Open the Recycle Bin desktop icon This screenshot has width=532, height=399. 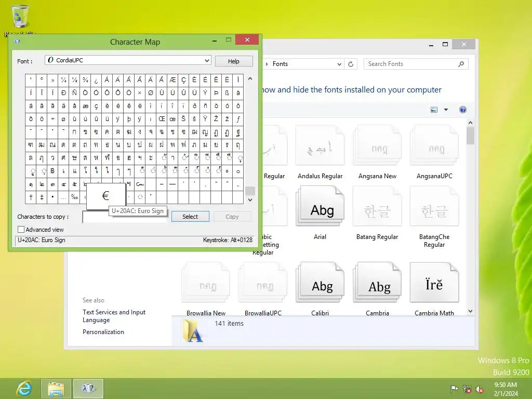(x=20, y=19)
